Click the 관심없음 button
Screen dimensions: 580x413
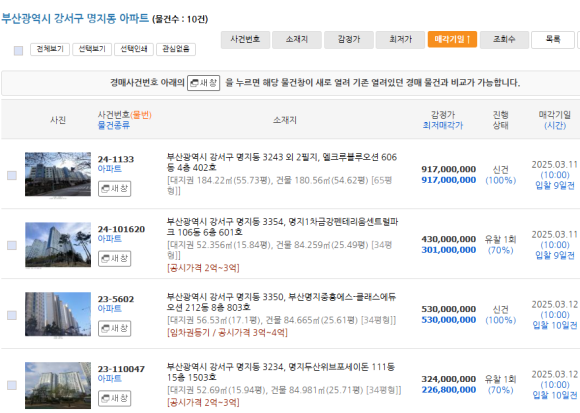coord(176,49)
